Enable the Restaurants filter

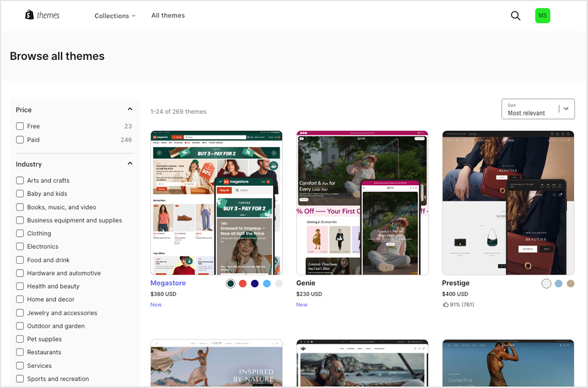coord(20,352)
